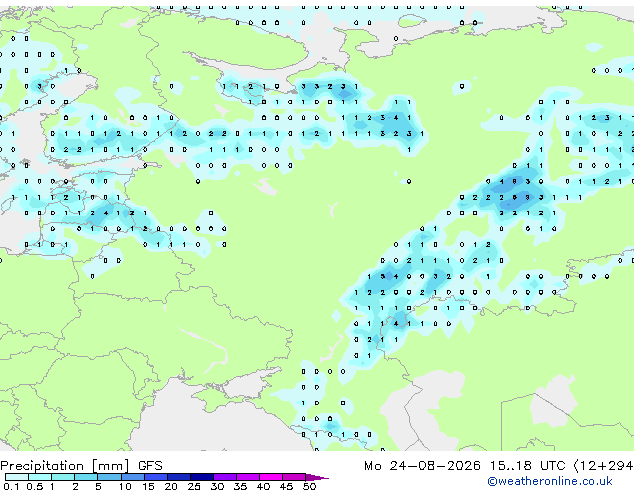634x490 pixels.
Task: Select the 40–45 mm magenta legend box
Action: (271, 477)
